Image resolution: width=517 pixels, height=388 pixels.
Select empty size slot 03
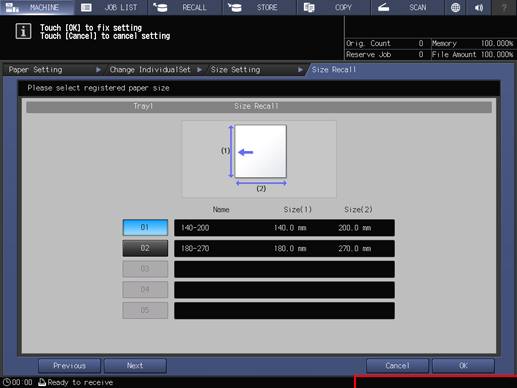coord(145,269)
